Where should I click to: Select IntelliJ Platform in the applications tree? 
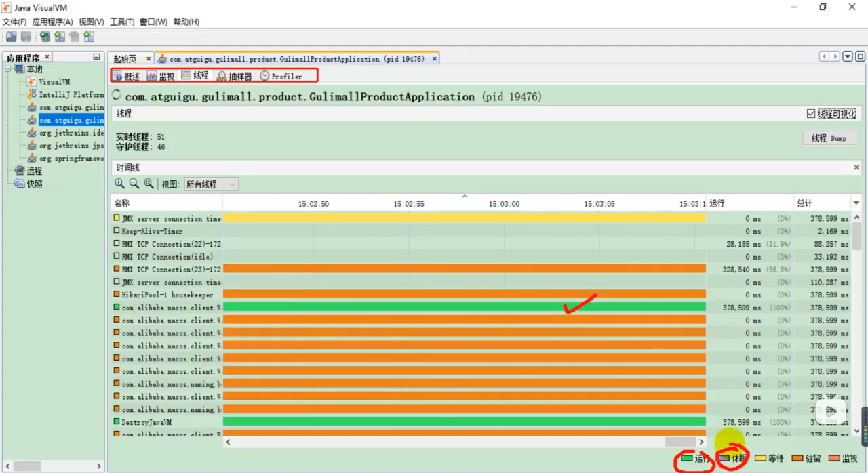(71, 94)
